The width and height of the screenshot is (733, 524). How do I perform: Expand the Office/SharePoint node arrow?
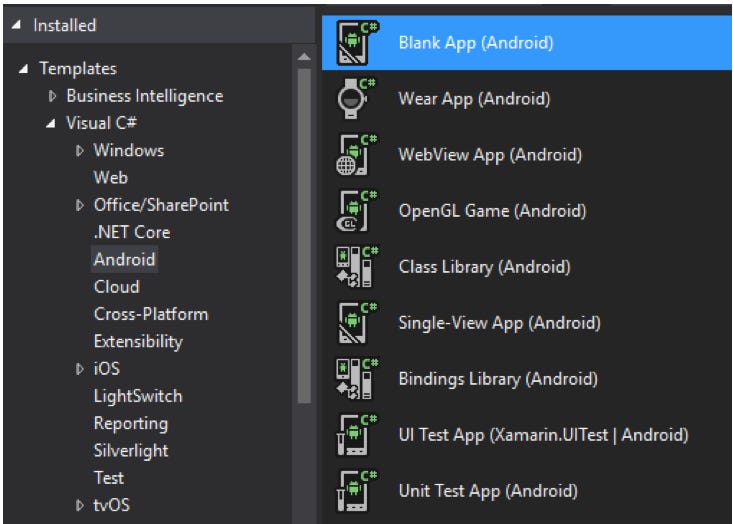[80, 205]
